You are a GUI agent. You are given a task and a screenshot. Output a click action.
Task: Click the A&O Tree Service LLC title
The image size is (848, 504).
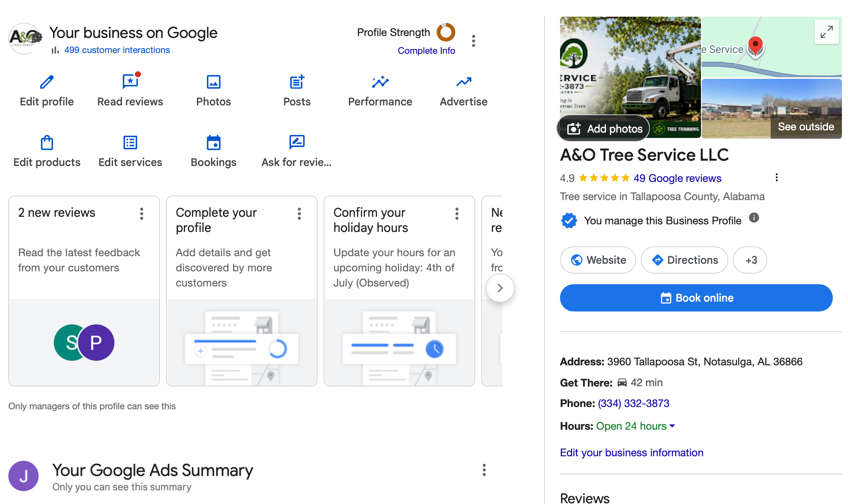[644, 155]
